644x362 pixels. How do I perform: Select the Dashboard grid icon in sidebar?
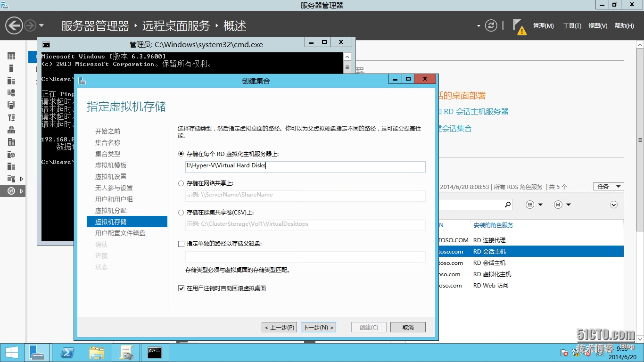coord(11,56)
